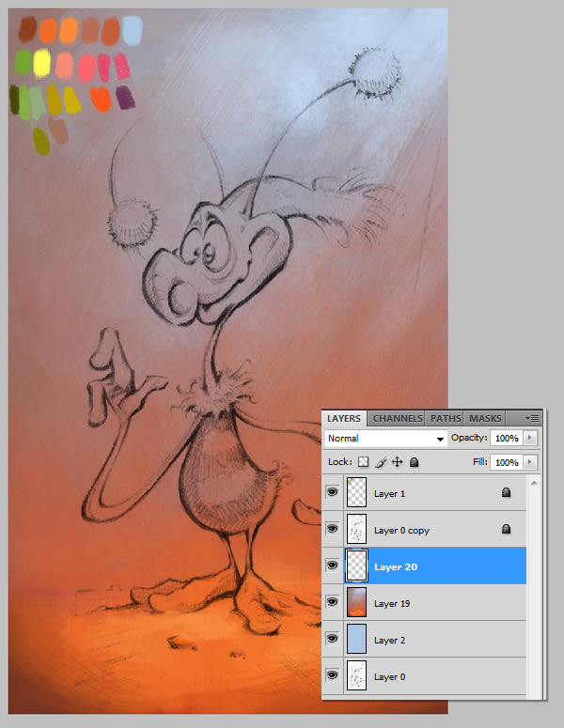Click the Opacity 100% value field
Screen dimensions: 564x728
click(x=507, y=438)
